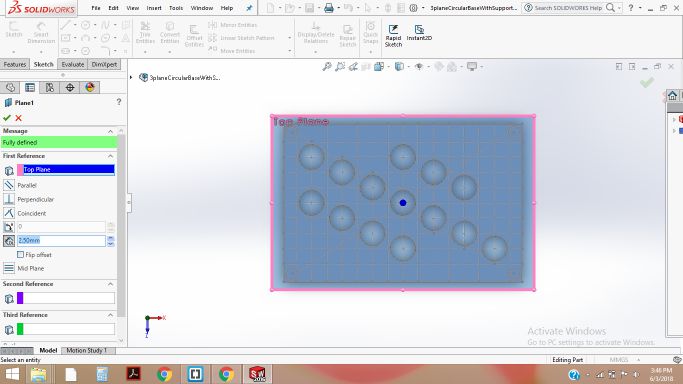Toggle the Coincident constraint
The image size is (683, 384).
(x=9, y=213)
